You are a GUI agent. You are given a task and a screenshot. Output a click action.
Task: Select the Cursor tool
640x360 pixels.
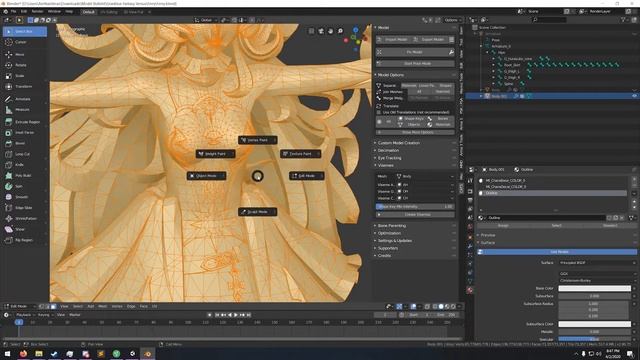[24, 42]
